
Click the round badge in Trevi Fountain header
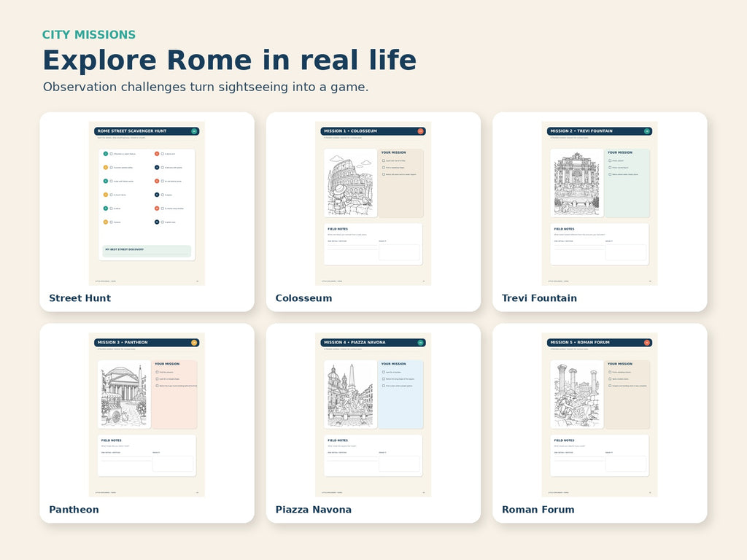coord(647,131)
